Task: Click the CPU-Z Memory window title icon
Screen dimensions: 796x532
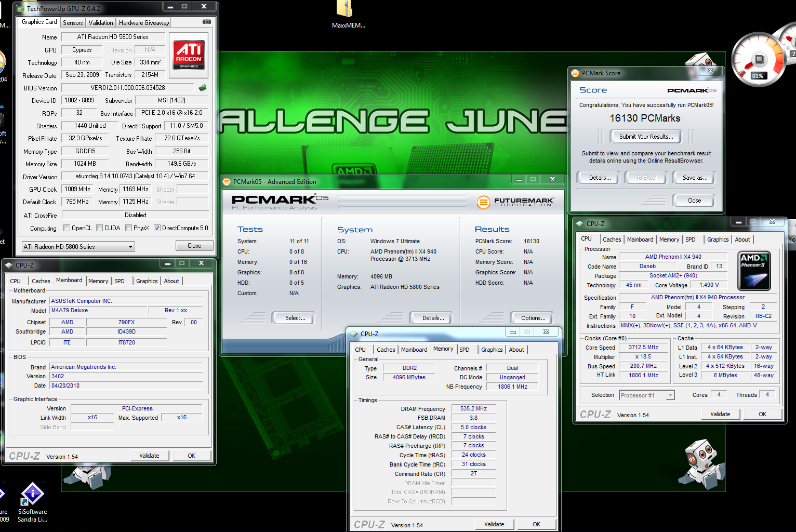Action: 354,334
